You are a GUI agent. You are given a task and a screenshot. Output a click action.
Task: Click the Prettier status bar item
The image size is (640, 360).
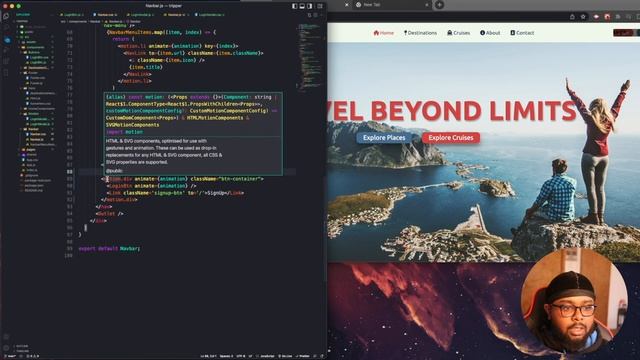tap(303, 356)
